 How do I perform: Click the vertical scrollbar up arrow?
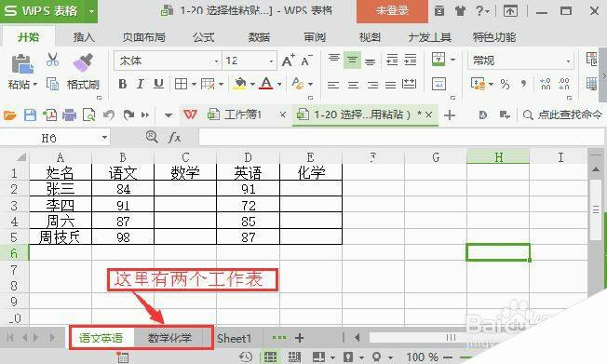pos(596,169)
